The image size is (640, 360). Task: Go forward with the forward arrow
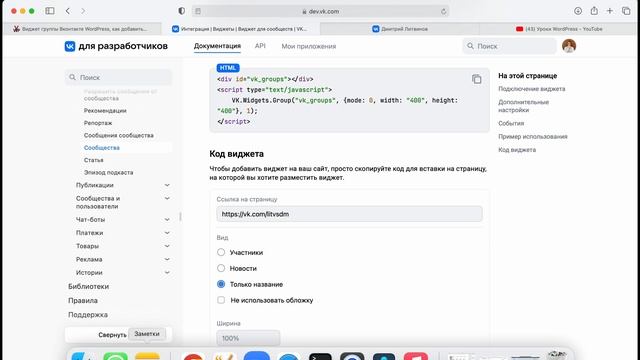click(x=83, y=11)
